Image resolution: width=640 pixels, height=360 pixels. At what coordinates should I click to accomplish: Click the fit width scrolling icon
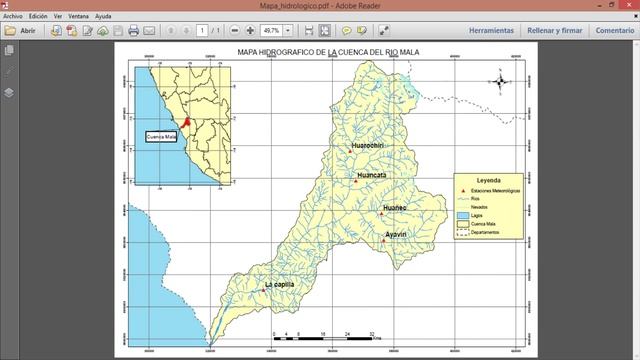309,31
